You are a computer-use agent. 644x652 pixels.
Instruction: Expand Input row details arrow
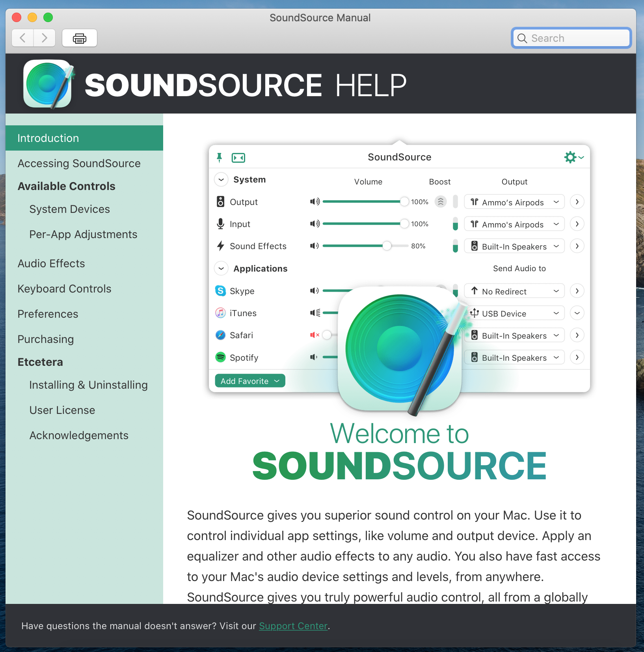[x=577, y=224]
